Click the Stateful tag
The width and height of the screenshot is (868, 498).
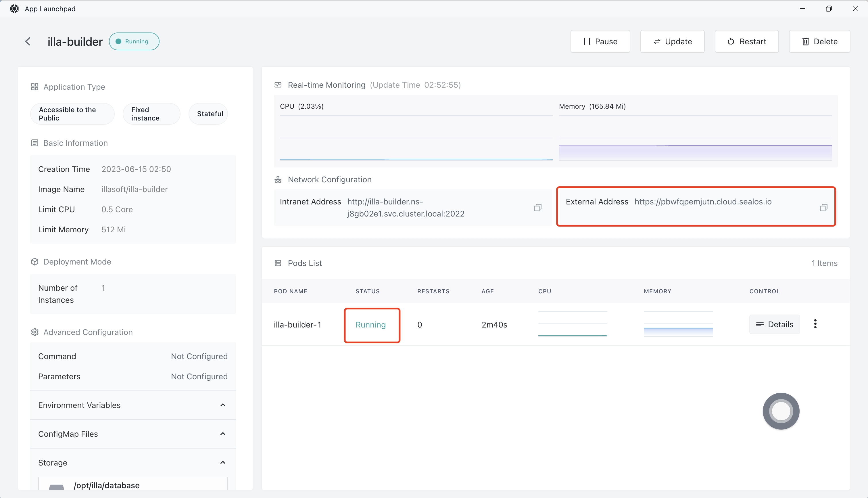[x=208, y=114]
